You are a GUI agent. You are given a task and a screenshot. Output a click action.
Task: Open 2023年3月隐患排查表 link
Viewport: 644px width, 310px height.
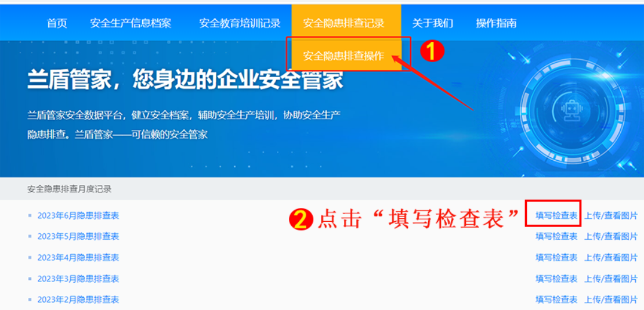point(78,279)
